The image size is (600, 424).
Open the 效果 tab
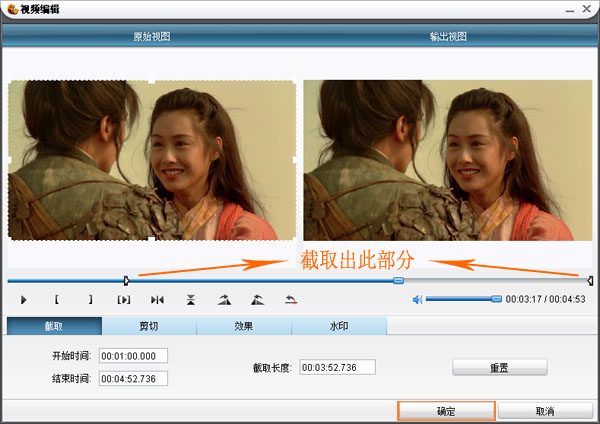[244, 326]
